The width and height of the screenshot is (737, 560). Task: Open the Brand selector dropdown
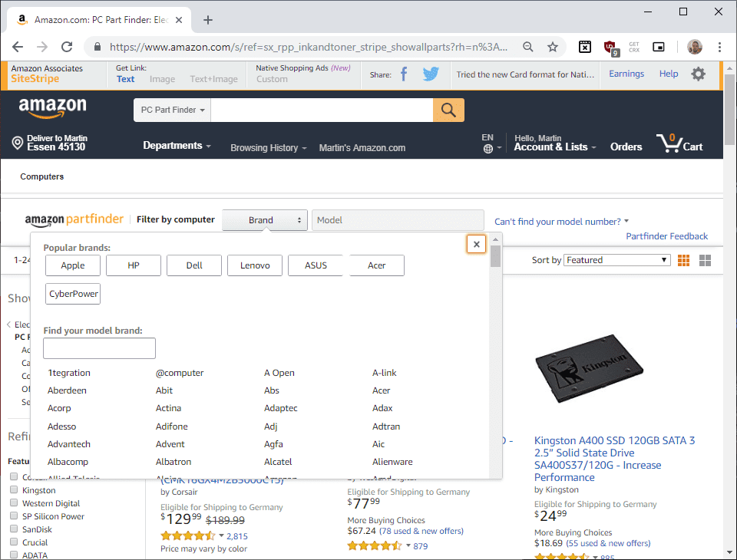265,220
